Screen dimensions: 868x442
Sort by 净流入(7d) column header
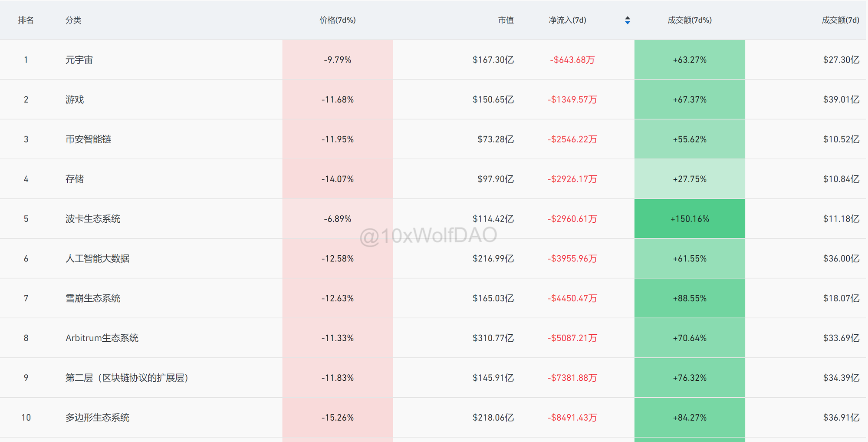click(x=567, y=20)
